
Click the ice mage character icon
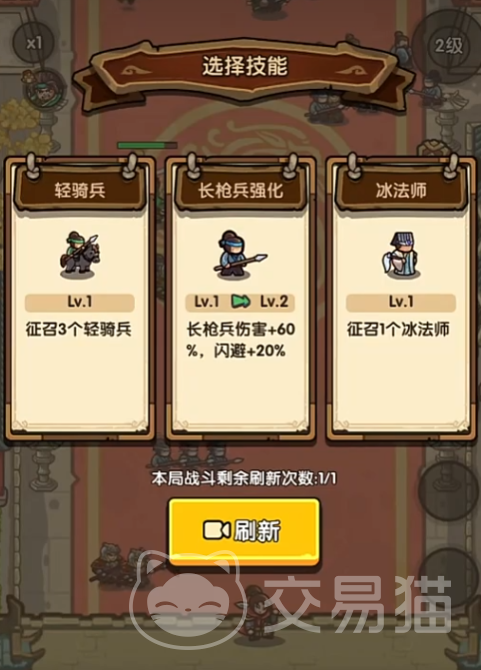tap(401, 256)
